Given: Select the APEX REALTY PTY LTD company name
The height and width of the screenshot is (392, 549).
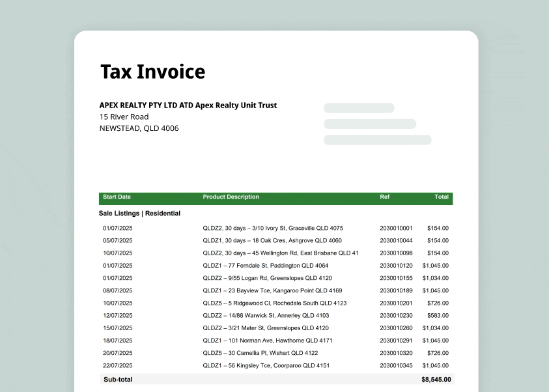Looking at the screenshot, I should (x=188, y=105).
